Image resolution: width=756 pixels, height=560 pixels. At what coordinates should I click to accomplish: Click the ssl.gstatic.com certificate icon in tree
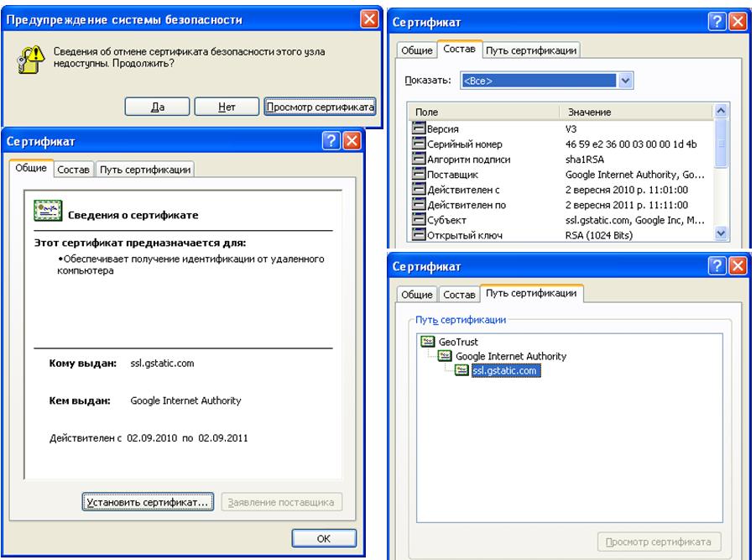click(461, 370)
